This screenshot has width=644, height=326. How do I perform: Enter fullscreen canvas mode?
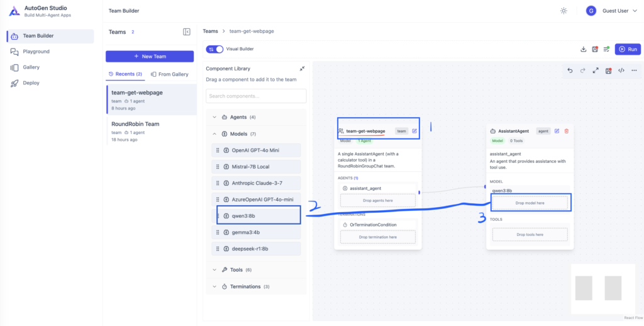click(596, 70)
